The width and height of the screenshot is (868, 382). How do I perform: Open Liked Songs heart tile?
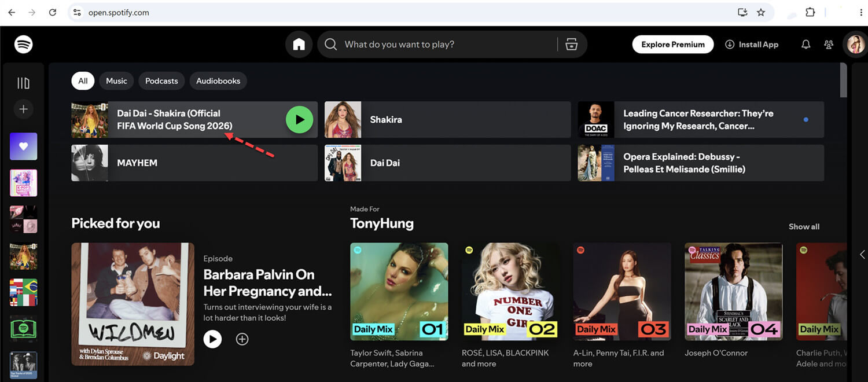coord(23,146)
